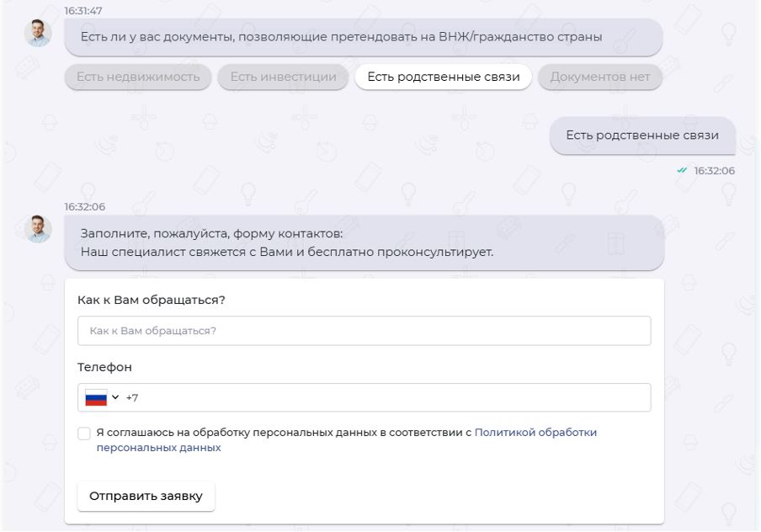This screenshot has height=532, width=761.
Task: Click the timestamp 16:31:47 above the first message
Action: tap(82, 12)
